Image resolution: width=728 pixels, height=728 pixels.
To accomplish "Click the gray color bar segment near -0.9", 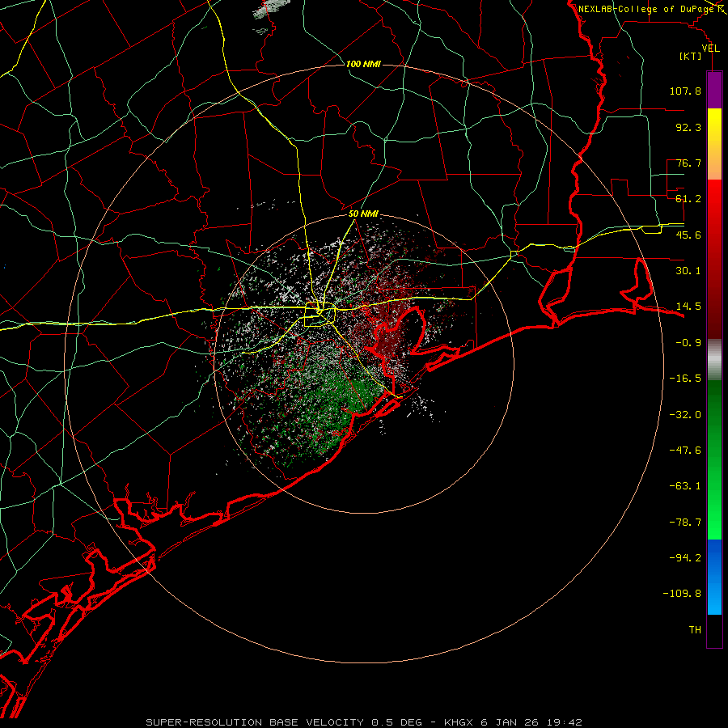I will (714, 359).
